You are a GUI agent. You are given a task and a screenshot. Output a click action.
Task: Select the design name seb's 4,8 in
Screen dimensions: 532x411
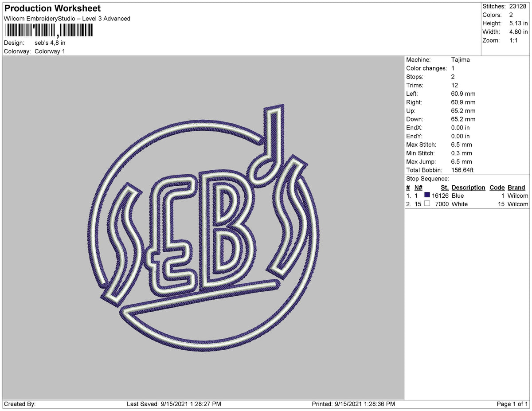pos(50,43)
